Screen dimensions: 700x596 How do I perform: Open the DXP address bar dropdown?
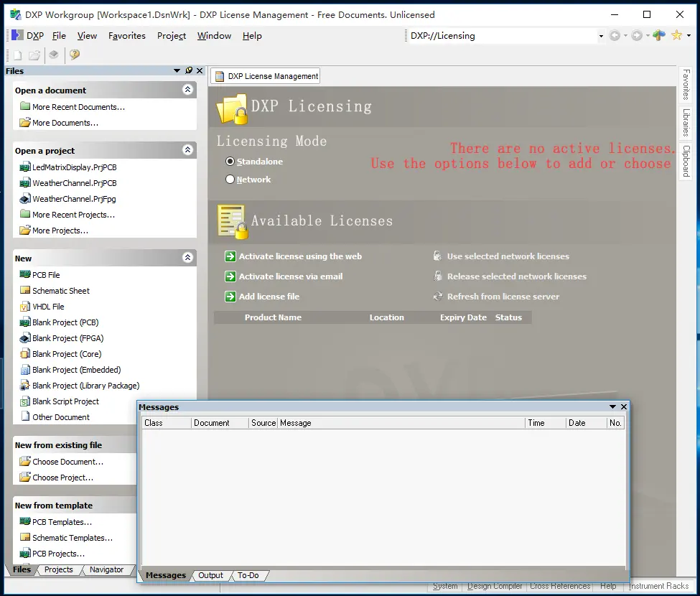601,36
